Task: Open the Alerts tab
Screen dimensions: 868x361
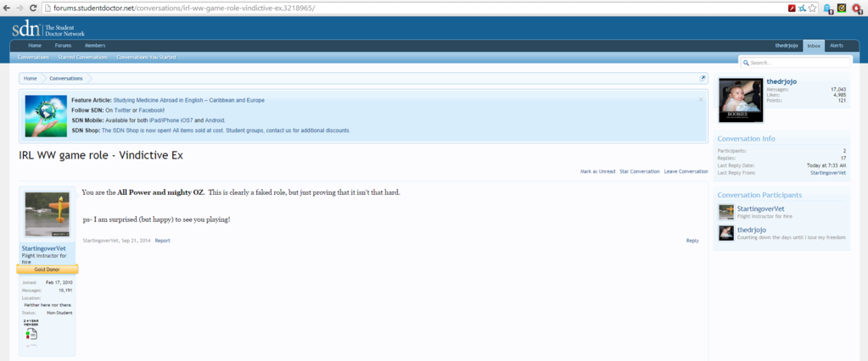Action: (837, 45)
